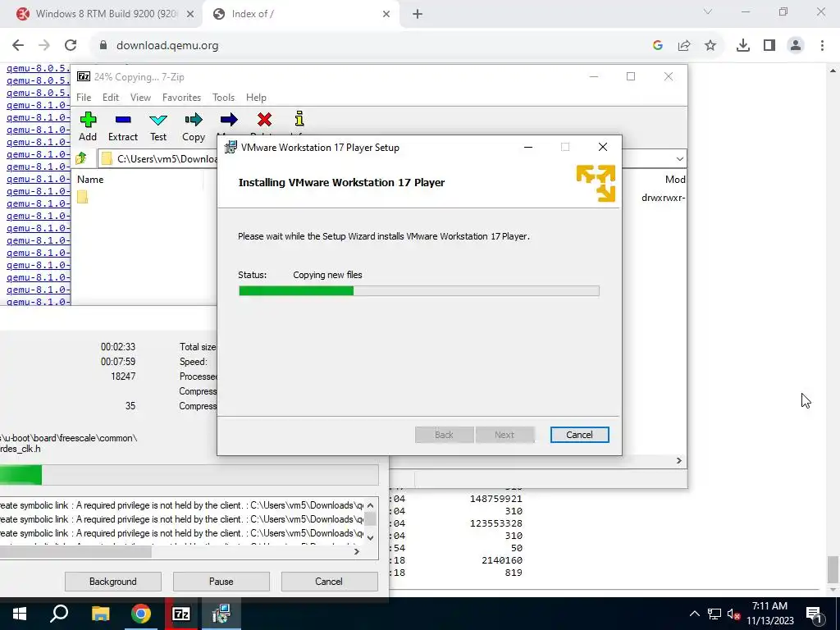Image resolution: width=840 pixels, height=630 pixels.
Task: Pause the 7-Zip copying
Action: 221,582
